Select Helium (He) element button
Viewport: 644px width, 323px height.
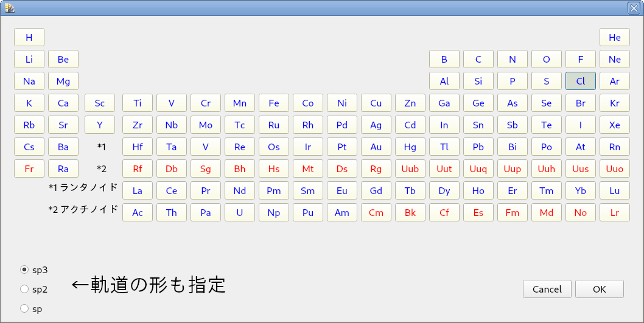coord(615,37)
